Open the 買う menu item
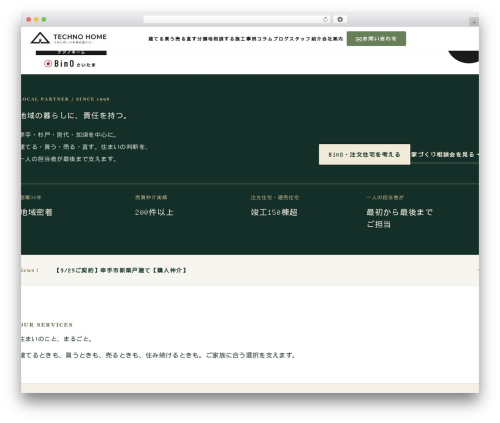The height and width of the screenshot is (423, 500). coord(169,39)
